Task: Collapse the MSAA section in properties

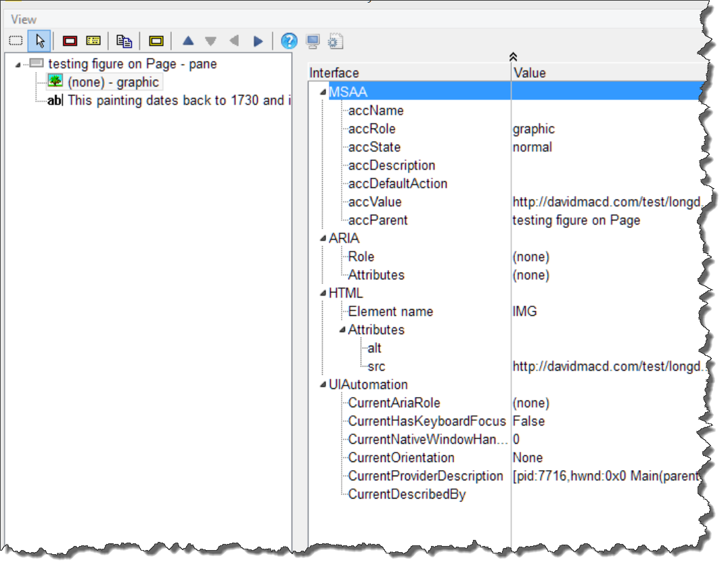Action: point(323,92)
